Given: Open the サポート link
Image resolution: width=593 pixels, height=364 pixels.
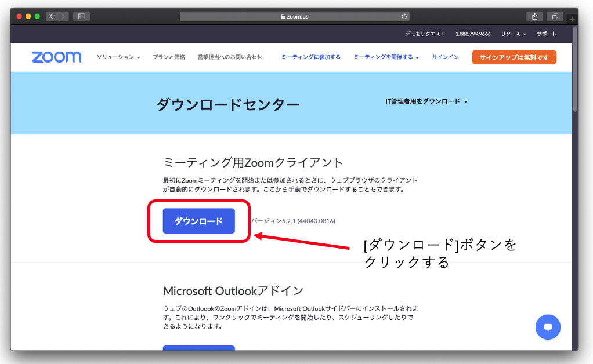Looking at the screenshot, I should [x=547, y=34].
